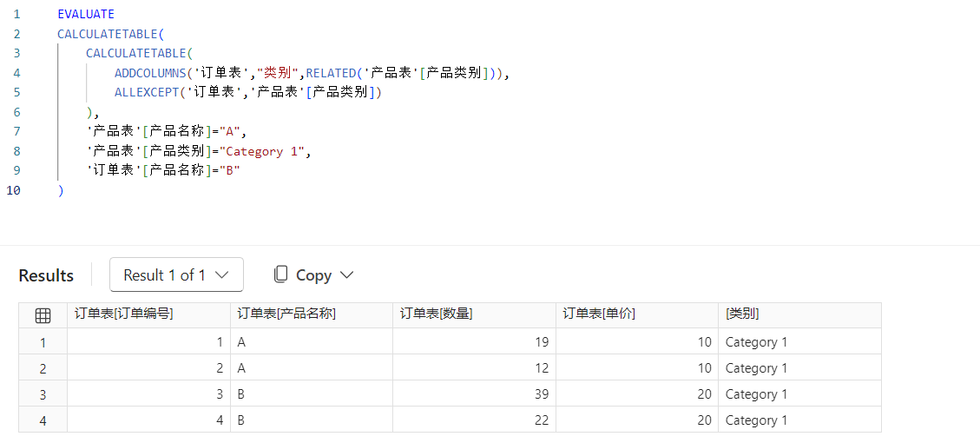Image resolution: width=980 pixels, height=443 pixels.
Task: Open the Result 1 of 1 dropdown
Action: pyautogui.click(x=176, y=274)
